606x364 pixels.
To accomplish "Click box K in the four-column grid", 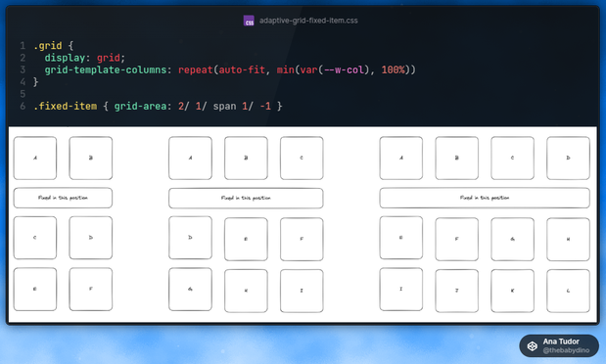I will (512, 291).
